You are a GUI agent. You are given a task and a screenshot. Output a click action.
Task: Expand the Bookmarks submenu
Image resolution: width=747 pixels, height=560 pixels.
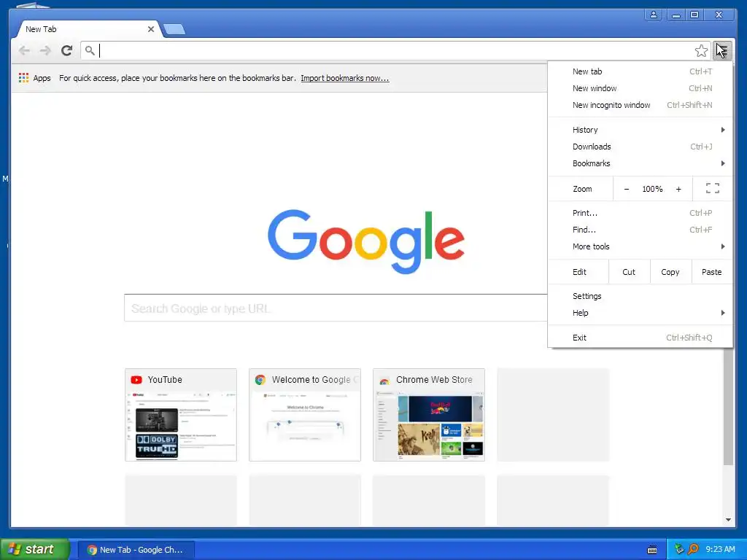(x=640, y=163)
